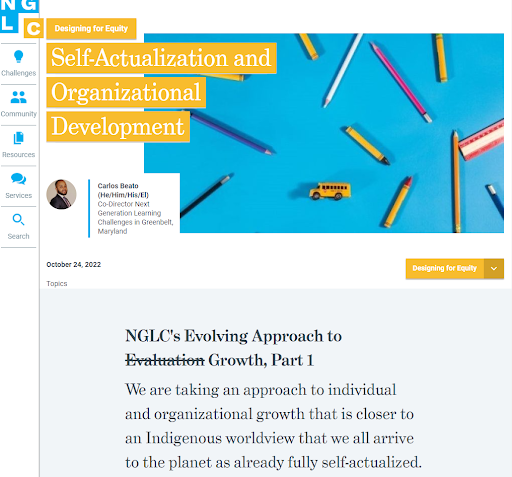Select the Community sidebar label
The height and width of the screenshot is (477, 512).
click(x=19, y=114)
